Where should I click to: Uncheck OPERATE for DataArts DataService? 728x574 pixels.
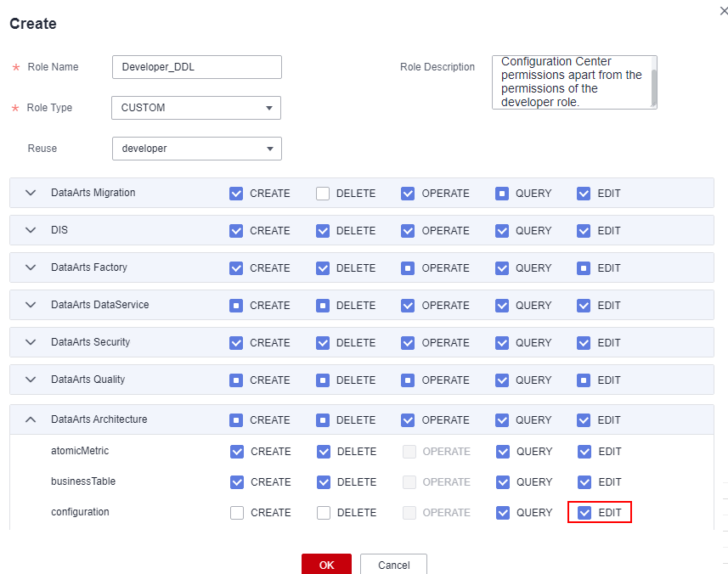[408, 306]
